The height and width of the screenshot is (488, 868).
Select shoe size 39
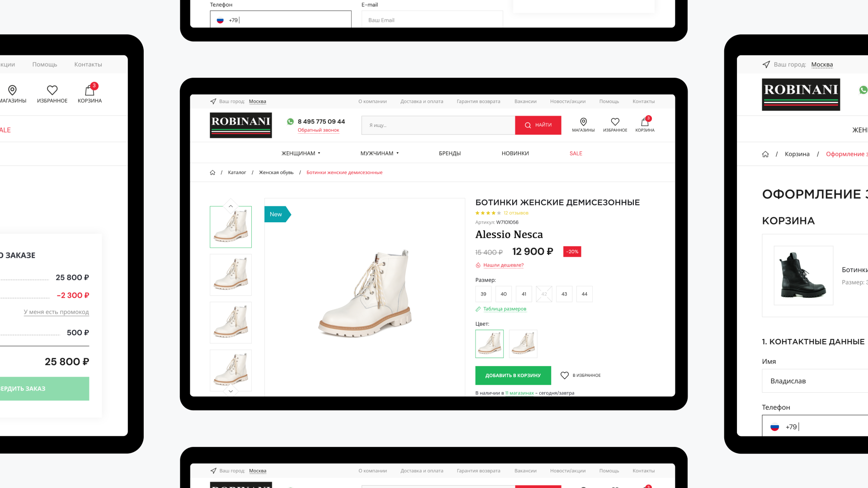point(483,294)
